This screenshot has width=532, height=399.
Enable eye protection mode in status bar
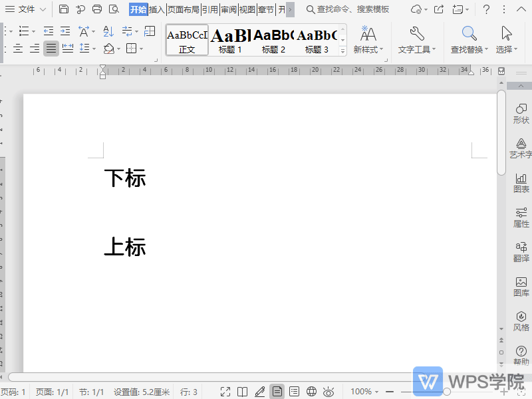[x=328, y=391]
